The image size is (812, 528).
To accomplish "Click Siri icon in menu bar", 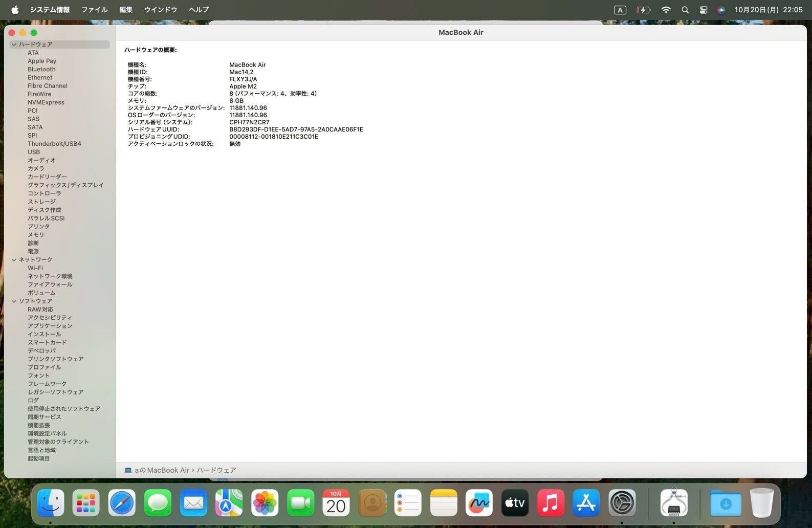I will pyautogui.click(x=721, y=10).
